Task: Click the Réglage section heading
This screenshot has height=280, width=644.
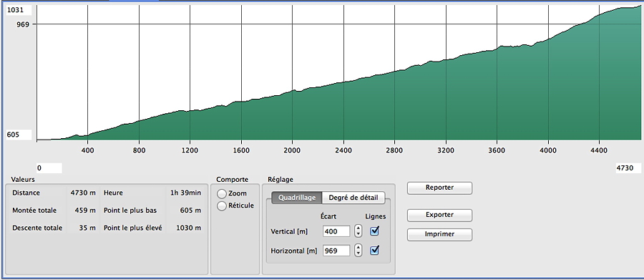Action: tap(280, 180)
